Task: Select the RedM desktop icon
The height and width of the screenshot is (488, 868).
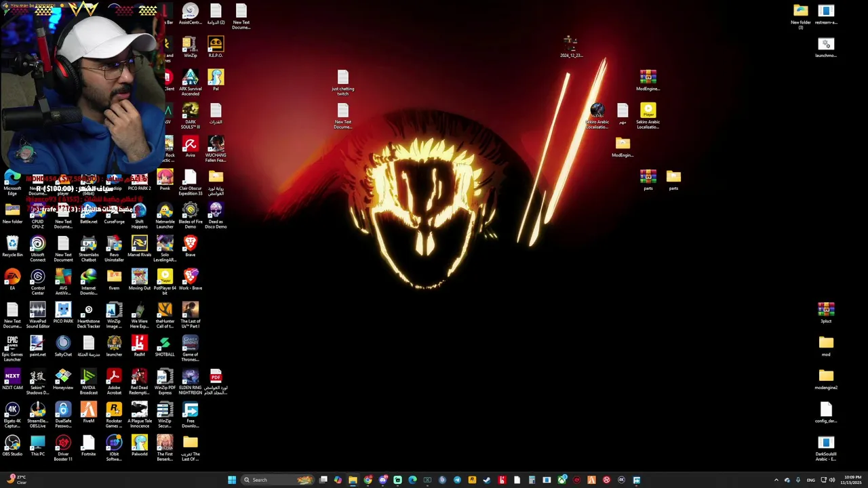Action: coord(139,346)
